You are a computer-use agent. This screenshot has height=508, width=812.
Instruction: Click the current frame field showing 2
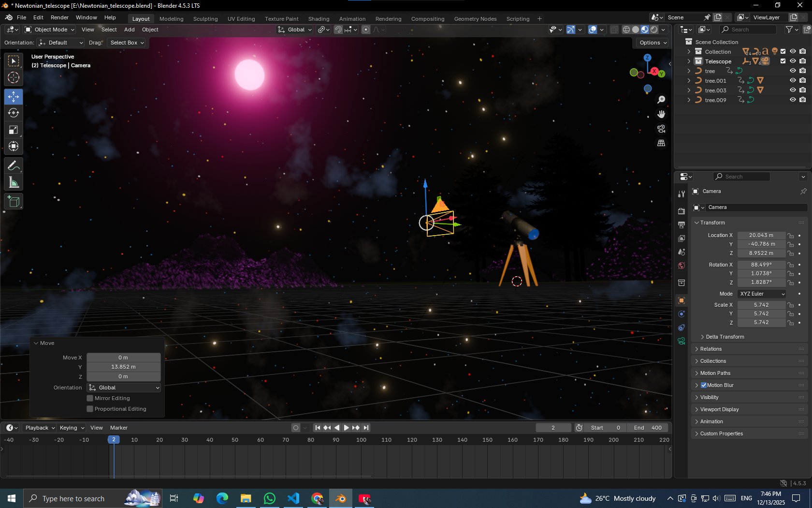point(553,428)
